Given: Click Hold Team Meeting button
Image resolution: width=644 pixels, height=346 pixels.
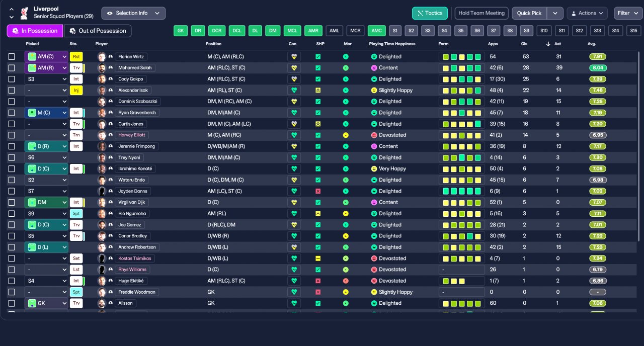Looking at the screenshot, I should click(x=481, y=13).
